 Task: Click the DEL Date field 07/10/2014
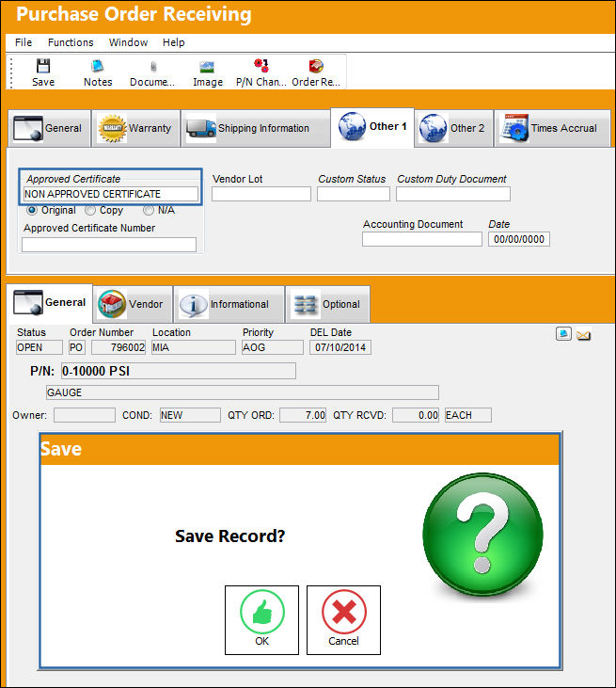click(340, 347)
